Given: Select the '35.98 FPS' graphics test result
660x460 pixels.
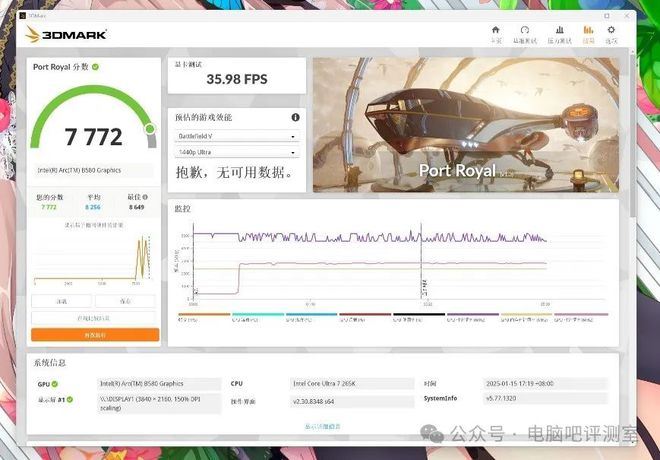Looking at the screenshot, I should (237, 79).
